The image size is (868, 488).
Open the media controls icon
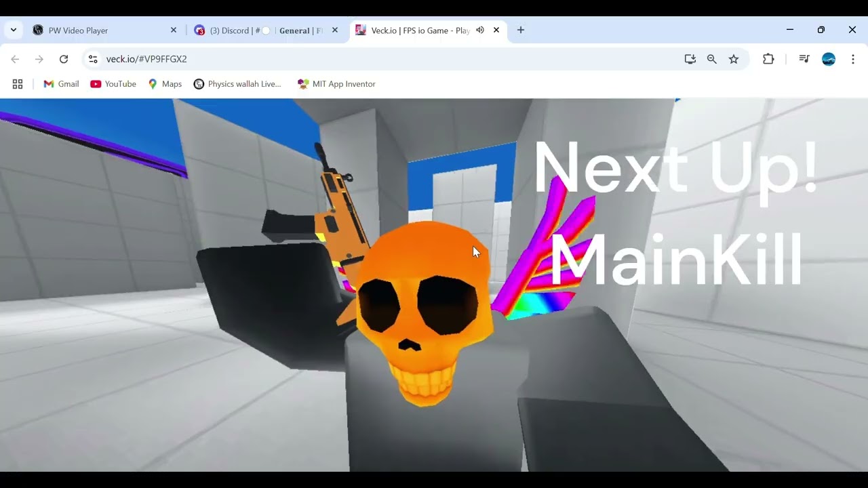tap(804, 59)
